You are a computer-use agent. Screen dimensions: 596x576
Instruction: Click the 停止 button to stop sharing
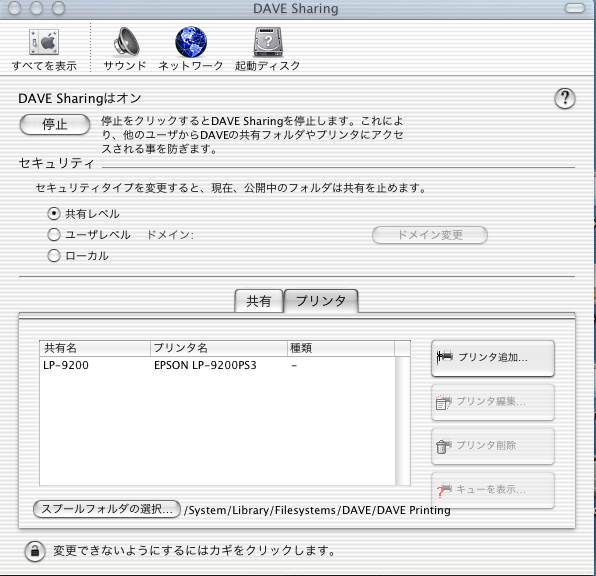pos(55,124)
